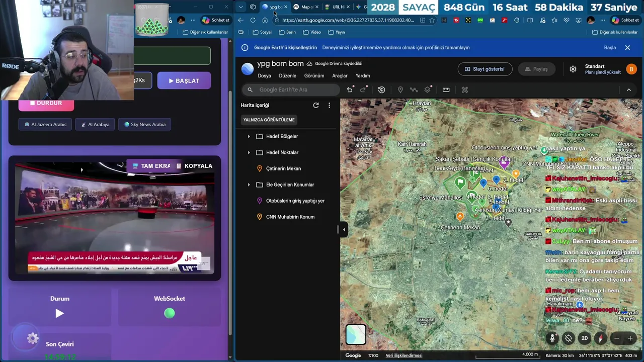Select Al Arabiya channel
Screen dimensions: 644x362
point(95,124)
